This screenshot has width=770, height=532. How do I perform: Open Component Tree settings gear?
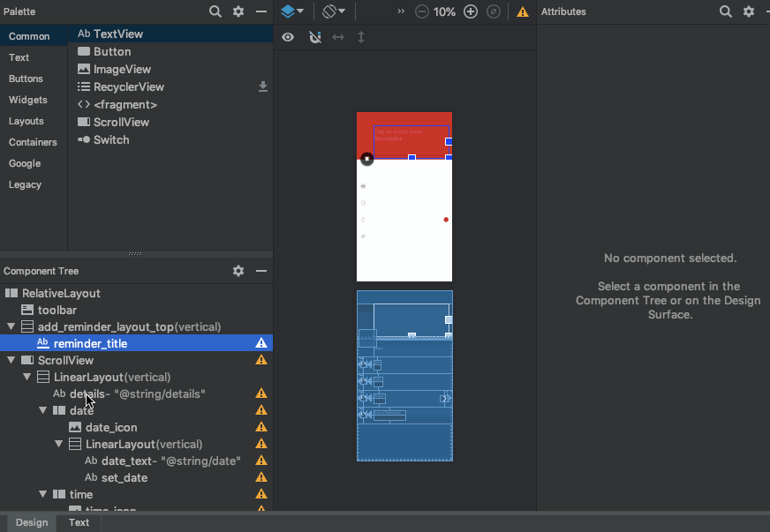(x=238, y=271)
